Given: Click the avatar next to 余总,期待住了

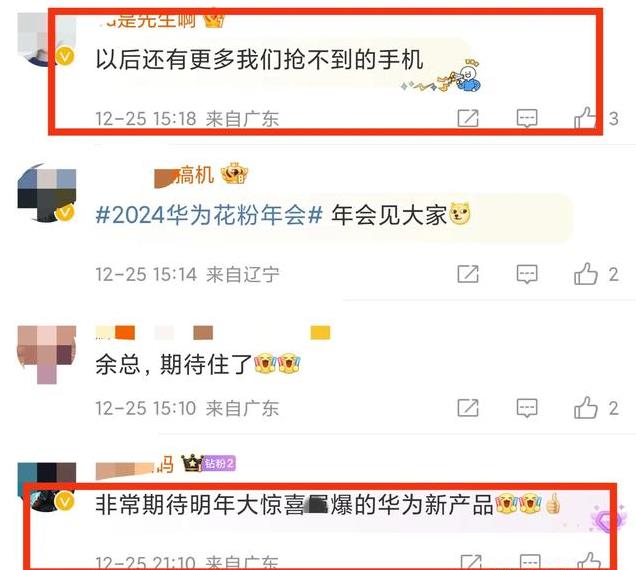Looking at the screenshot, I should point(47,354).
